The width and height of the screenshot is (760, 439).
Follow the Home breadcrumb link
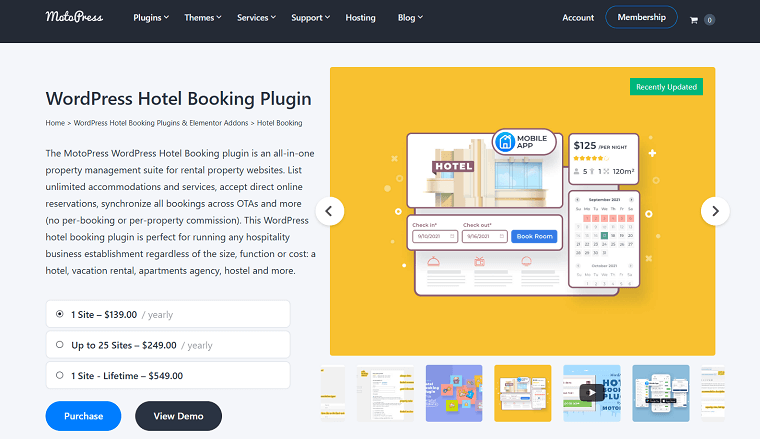pyautogui.click(x=55, y=123)
